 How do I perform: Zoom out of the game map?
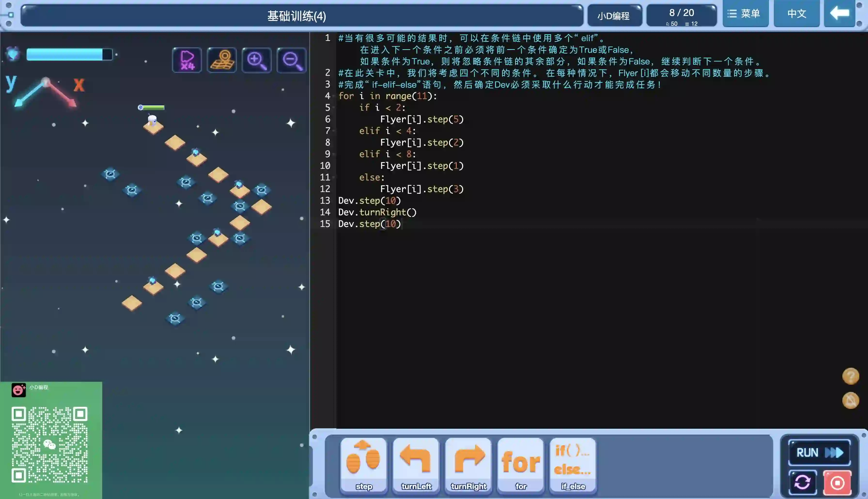292,60
